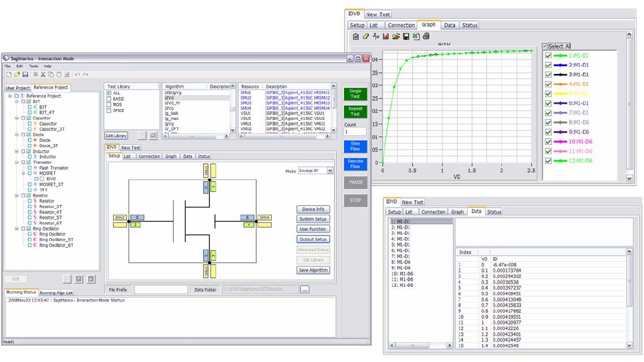Click the Cut scissors icon in Sagittarius toolbar
The image size is (644, 362).
click(42, 74)
